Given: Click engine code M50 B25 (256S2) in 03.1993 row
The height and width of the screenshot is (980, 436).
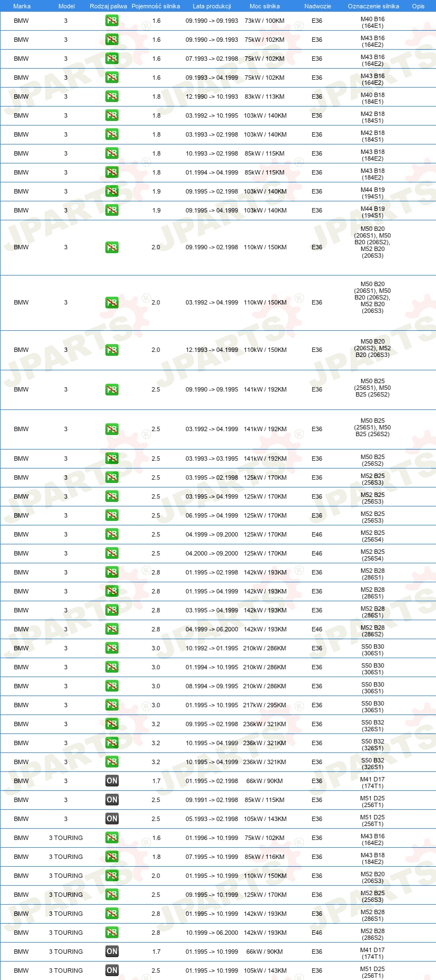Looking at the screenshot, I should pyautogui.click(x=372, y=460).
